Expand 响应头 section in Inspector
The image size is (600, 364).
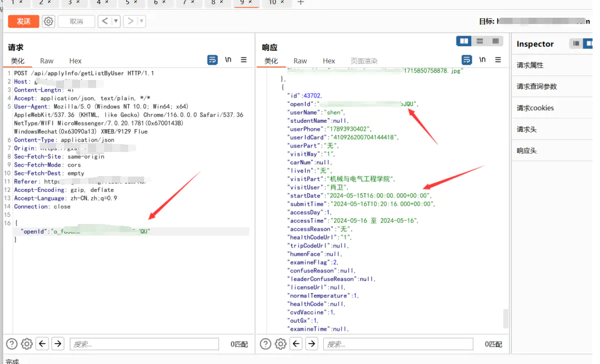(x=552, y=151)
